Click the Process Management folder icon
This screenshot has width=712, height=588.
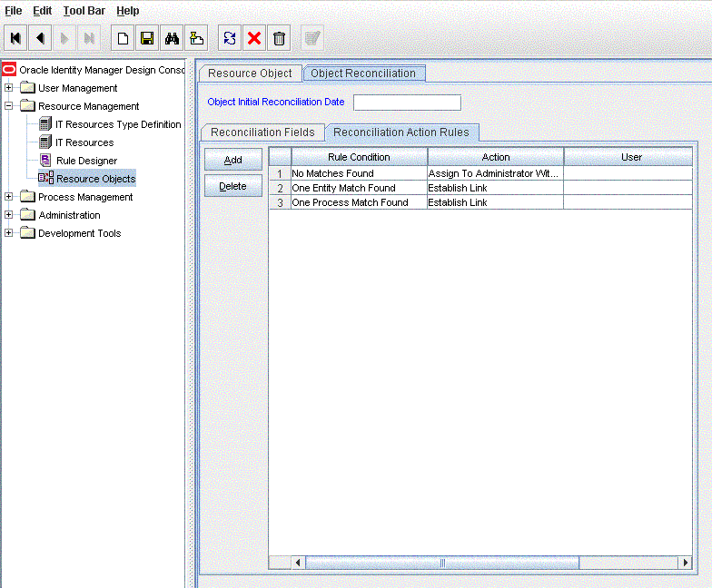pos(27,196)
